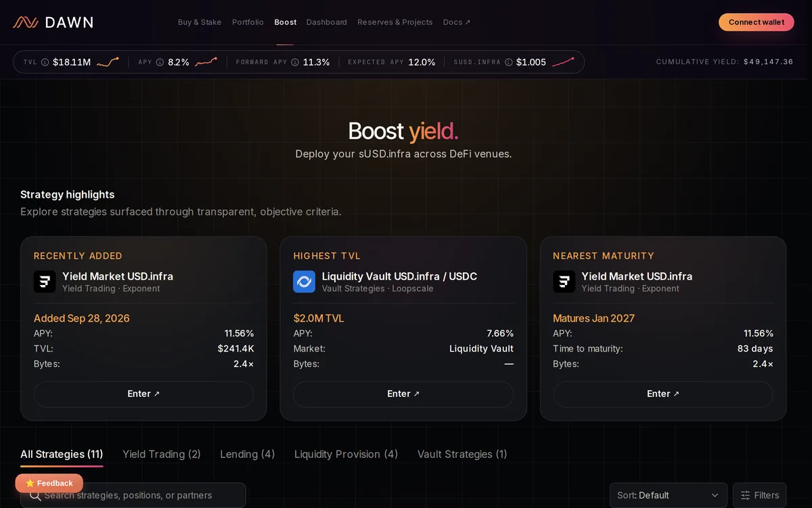This screenshot has width=812, height=508.
Task: Click Yield Market USD.infra title in Recently Added
Action: click(x=118, y=276)
